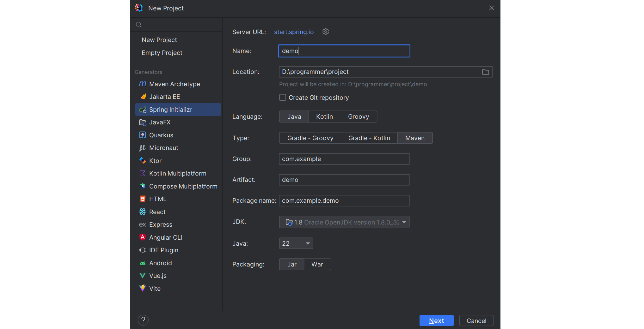Click the Jakarta EE generator icon
Viewport: 644px width, 329px height.
tap(143, 97)
